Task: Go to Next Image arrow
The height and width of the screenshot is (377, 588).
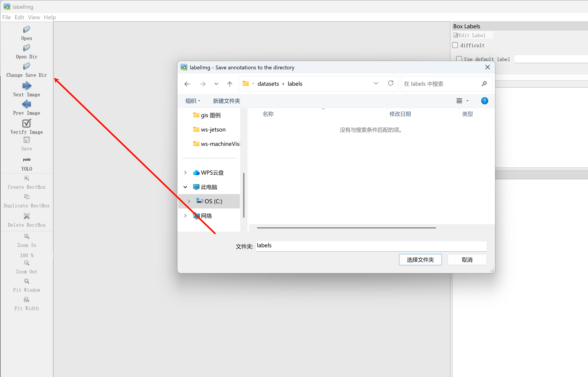Action: tap(27, 86)
